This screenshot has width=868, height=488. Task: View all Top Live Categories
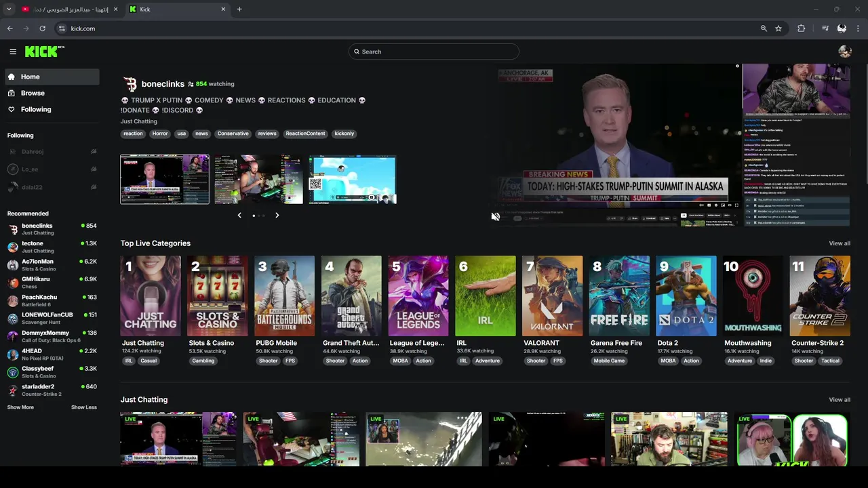pyautogui.click(x=840, y=243)
